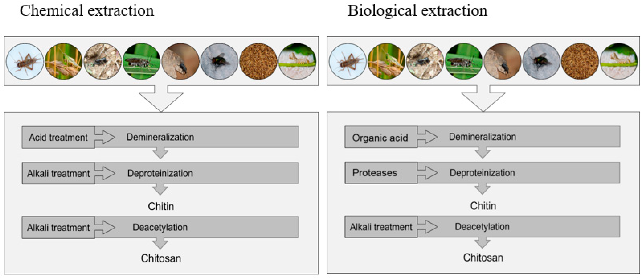
Task: Click the Chemical extraction heading
Action: 87,11
